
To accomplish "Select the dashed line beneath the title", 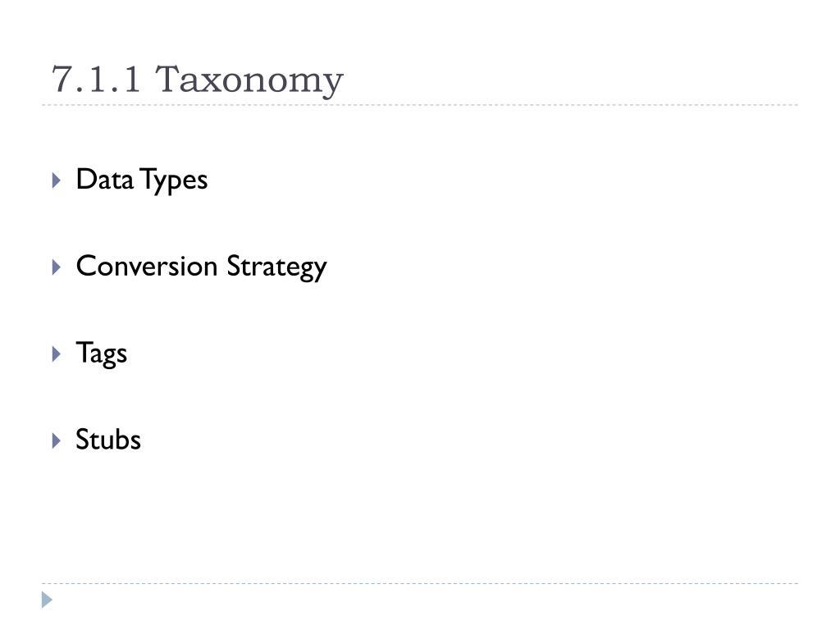I will tap(420, 105).
